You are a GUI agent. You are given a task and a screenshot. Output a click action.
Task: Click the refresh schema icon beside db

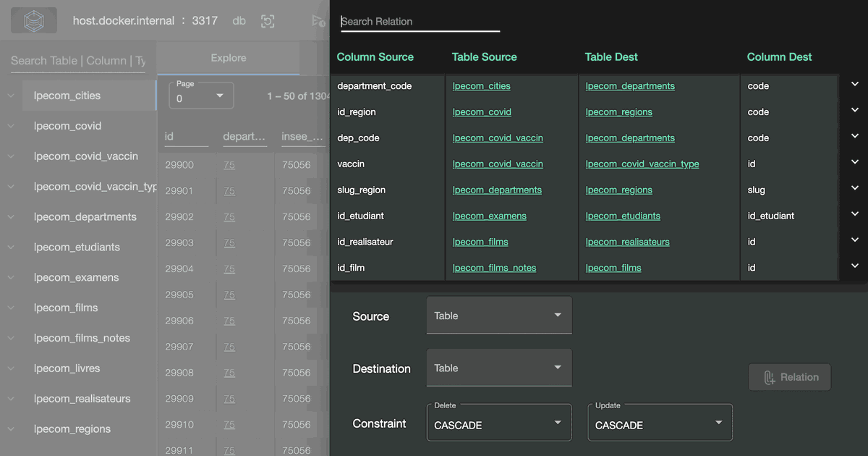(x=268, y=21)
